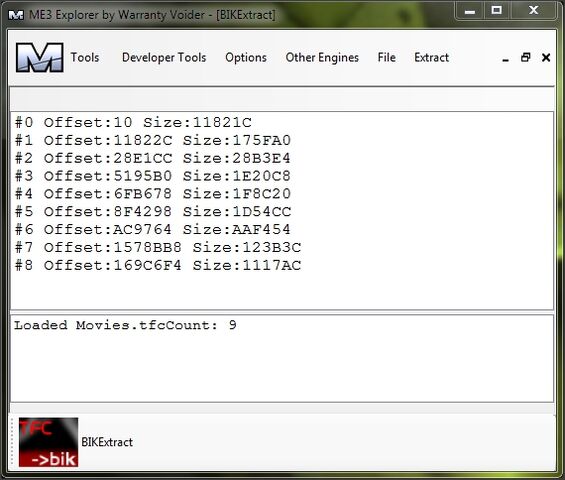The image size is (565, 480).
Task: Open the File menu
Action: coord(387,58)
